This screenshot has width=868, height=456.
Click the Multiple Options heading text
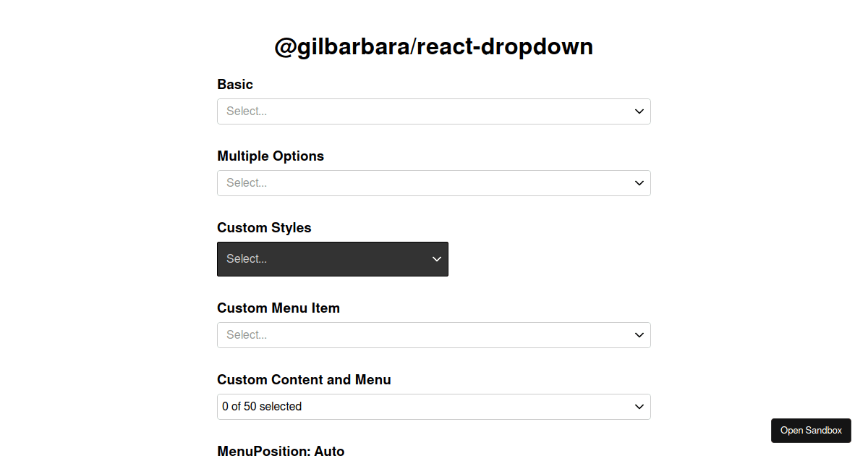(x=271, y=156)
